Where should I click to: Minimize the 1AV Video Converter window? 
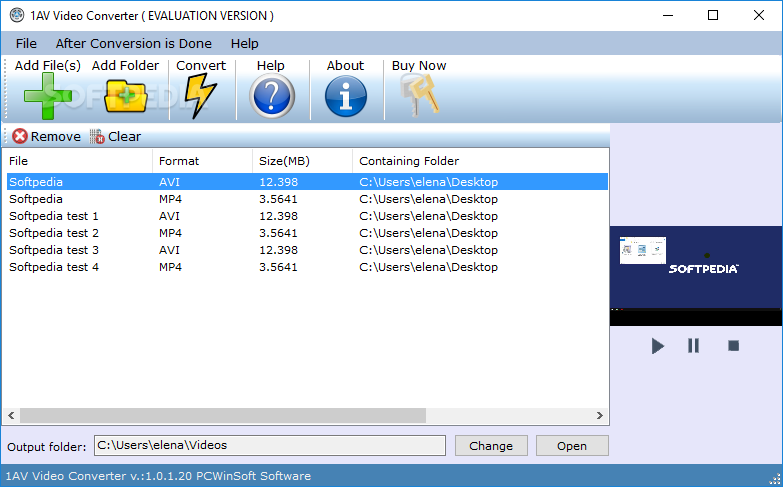pos(668,15)
